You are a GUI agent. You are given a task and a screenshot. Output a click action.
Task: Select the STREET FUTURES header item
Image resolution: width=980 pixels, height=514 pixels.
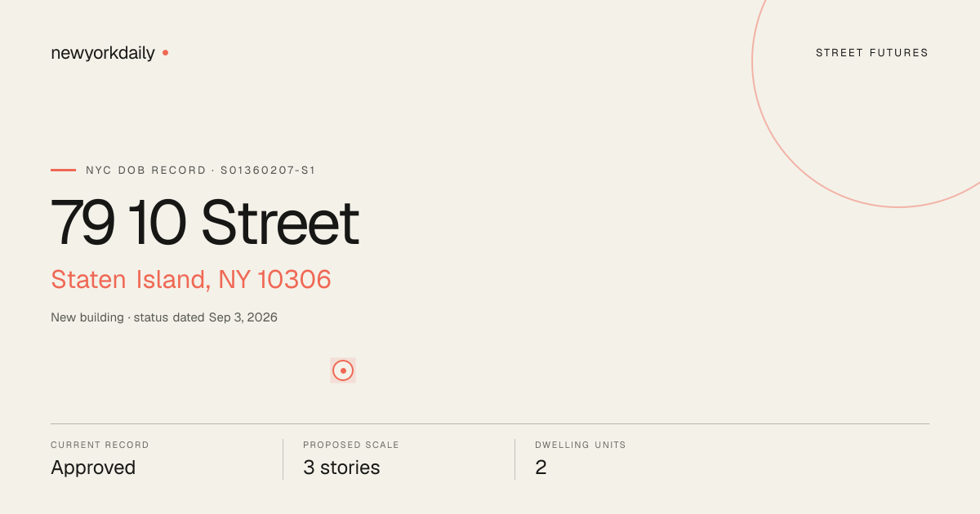point(872,53)
